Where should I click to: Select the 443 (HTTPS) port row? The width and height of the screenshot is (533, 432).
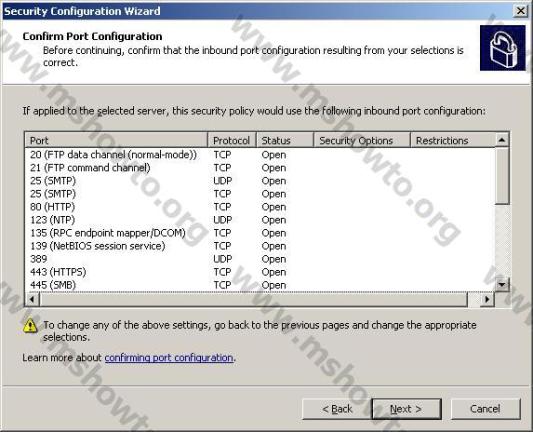coord(260,272)
